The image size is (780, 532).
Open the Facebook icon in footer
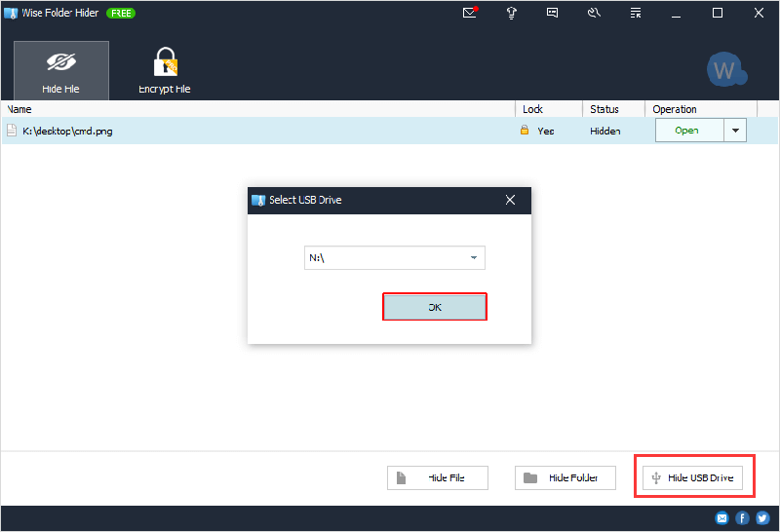point(742,518)
